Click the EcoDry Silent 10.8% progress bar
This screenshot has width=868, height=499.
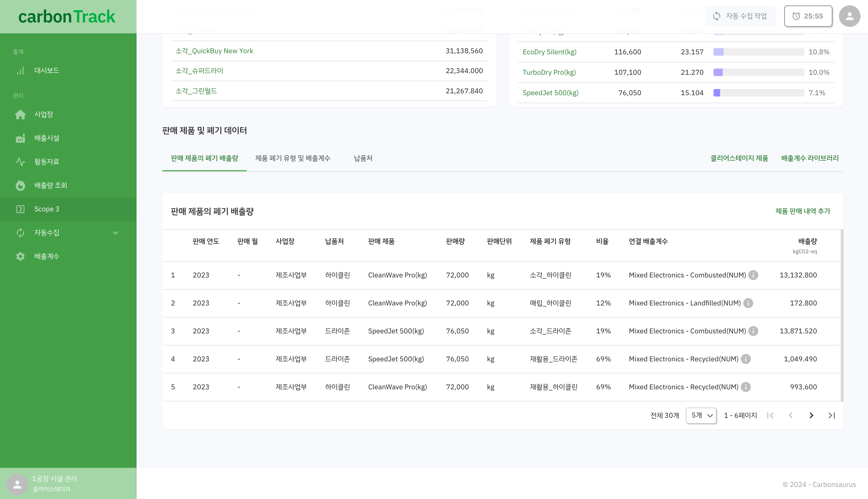[x=759, y=52]
